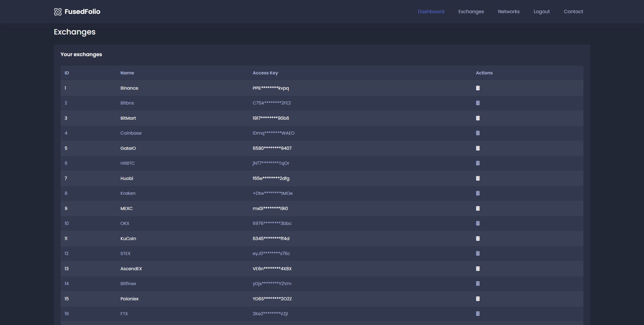
Task: Click the Your exchanges heading
Action: [x=81, y=54]
